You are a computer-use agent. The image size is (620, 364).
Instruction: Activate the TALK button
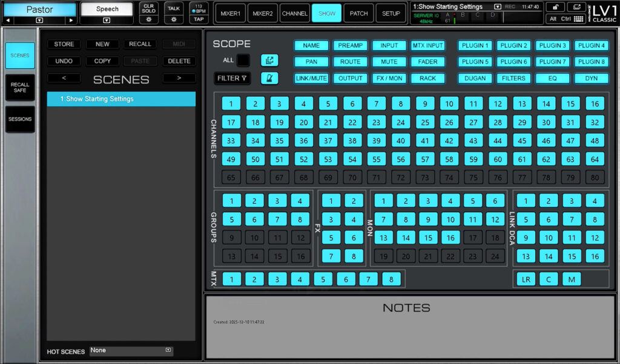(173, 8)
